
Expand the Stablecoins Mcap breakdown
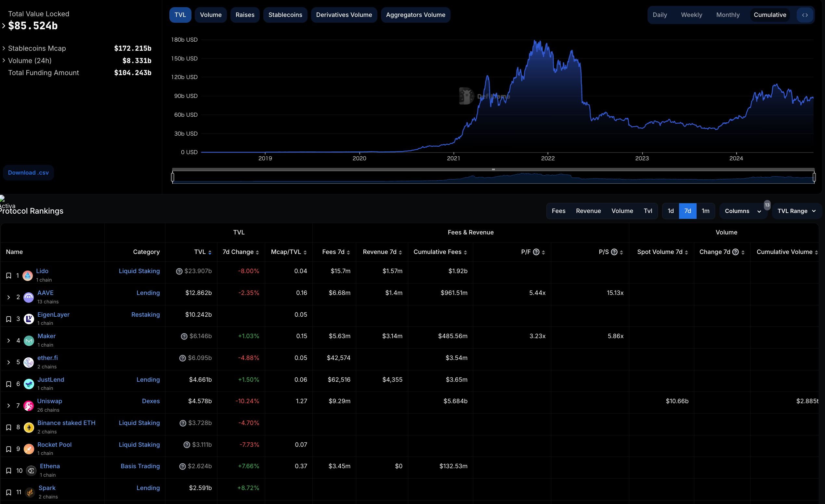[x=4, y=48]
